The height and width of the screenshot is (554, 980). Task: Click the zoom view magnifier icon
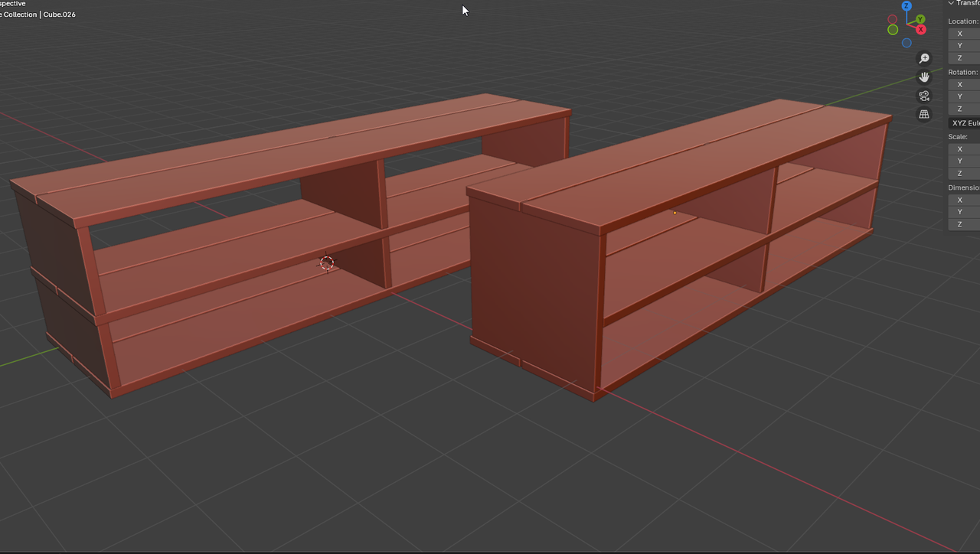(x=924, y=59)
